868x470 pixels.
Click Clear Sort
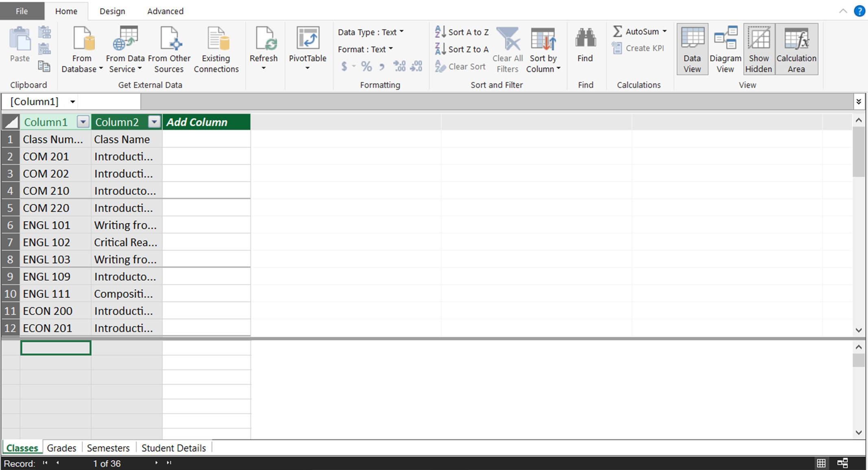pos(460,66)
